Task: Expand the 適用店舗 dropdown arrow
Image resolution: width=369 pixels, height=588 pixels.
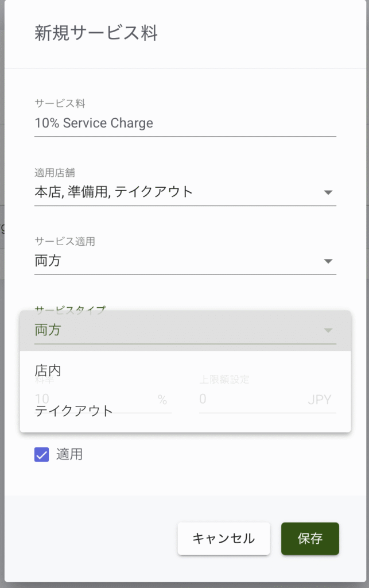Action: tap(328, 192)
